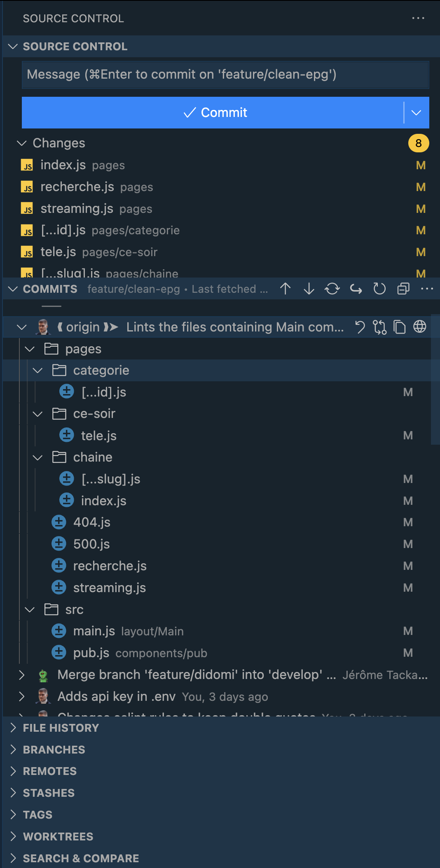This screenshot has width=440, height=868.
Task: Copy the SHA of the latest commit
Action: (400, 327)
